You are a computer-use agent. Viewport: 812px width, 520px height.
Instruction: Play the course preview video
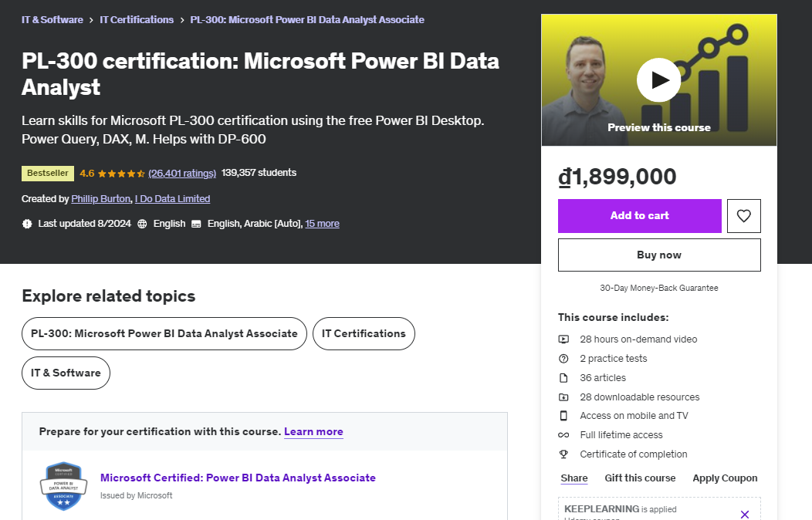click(x=658, y=80)
